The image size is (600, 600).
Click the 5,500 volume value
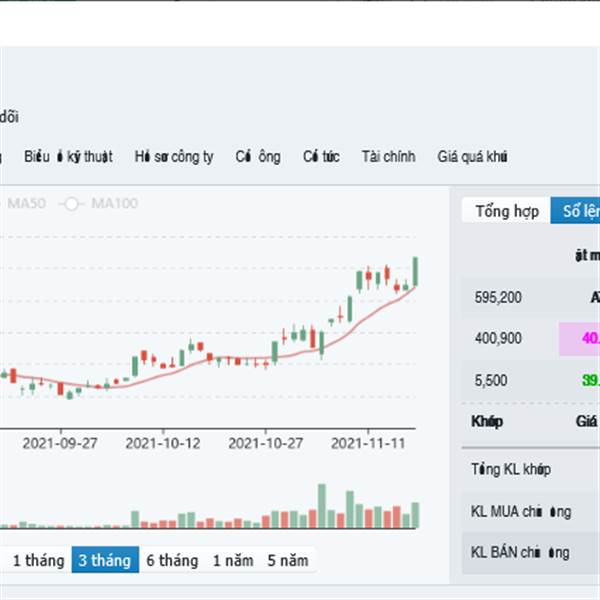[491, 380]
